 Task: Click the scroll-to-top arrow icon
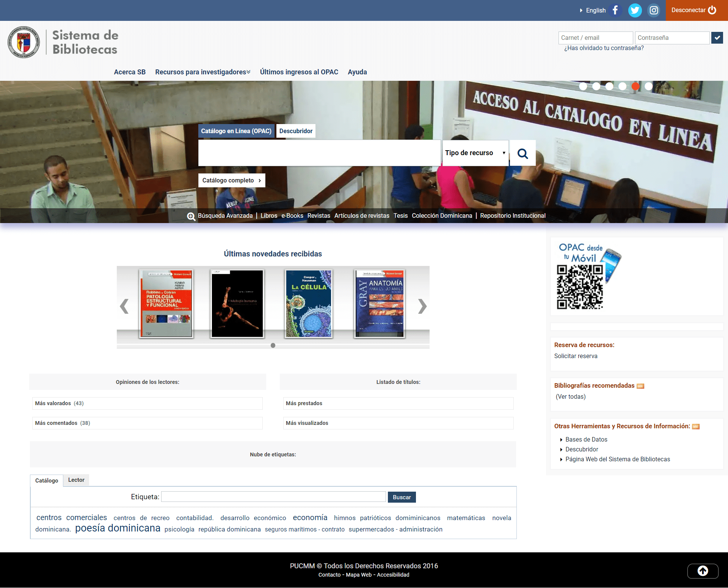click(703, 571)
